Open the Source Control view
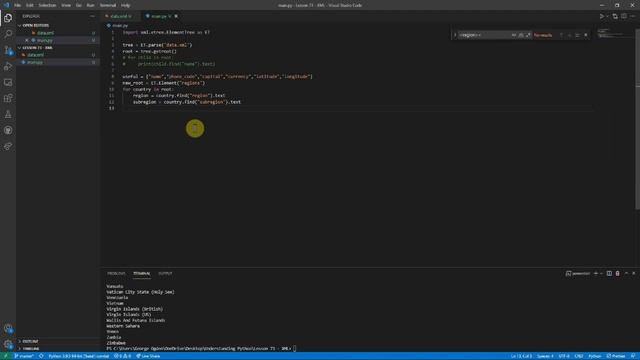The image size is (640, 360). (x=8, y=50)
